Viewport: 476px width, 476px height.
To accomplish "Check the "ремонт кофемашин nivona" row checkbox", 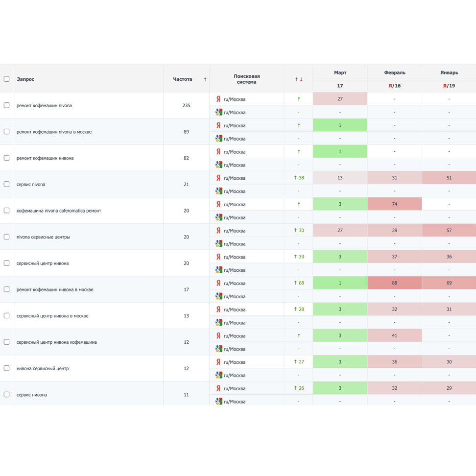I will pos(6,105).
